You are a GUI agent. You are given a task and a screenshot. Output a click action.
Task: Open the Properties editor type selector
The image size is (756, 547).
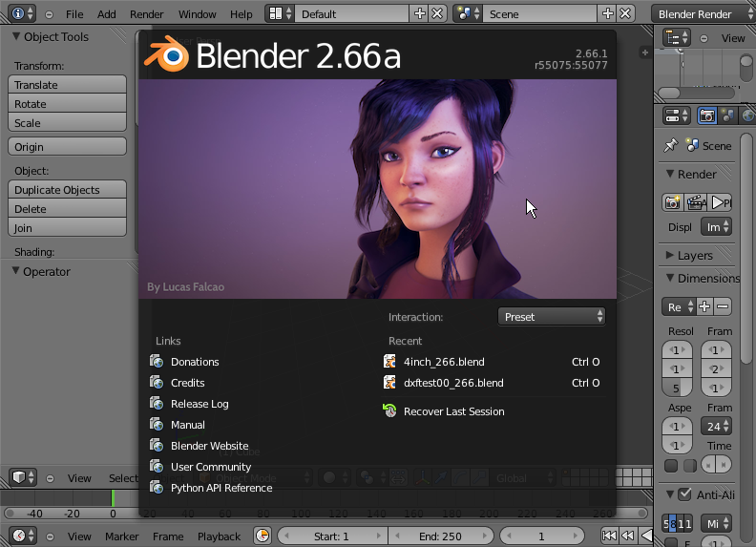[x=677, y=116]
